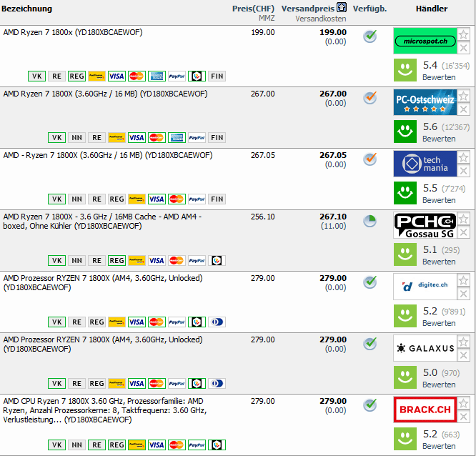Open the PCHC Gossau SG merchant logo

click(x=425, y=225)
